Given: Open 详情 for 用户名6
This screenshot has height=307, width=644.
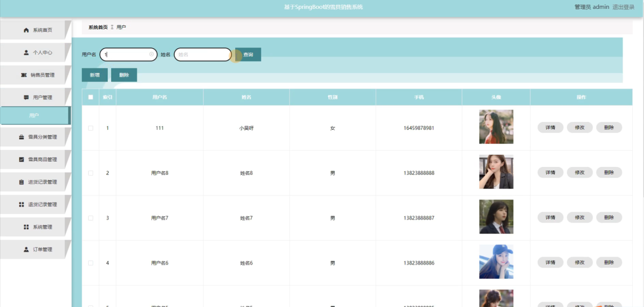Looking at the screenshot, I should (x=550, y=262).
